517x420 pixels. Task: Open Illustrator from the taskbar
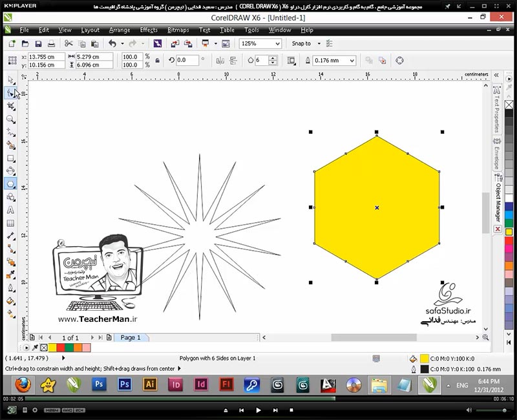pos(150,384)
